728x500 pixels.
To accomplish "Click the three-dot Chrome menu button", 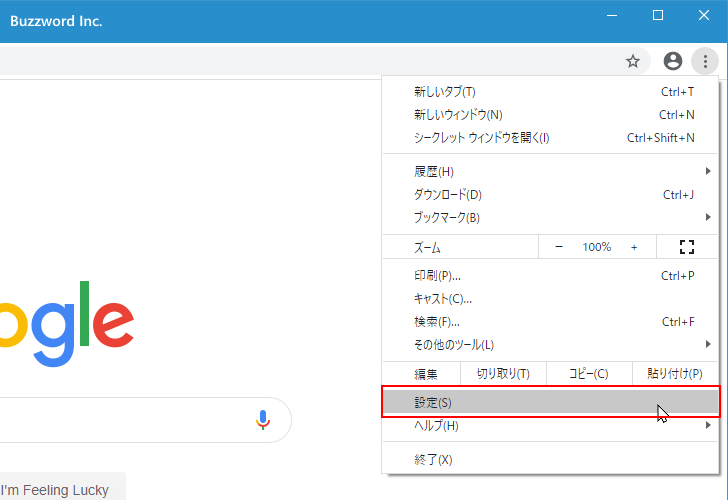I will point(705,61).
